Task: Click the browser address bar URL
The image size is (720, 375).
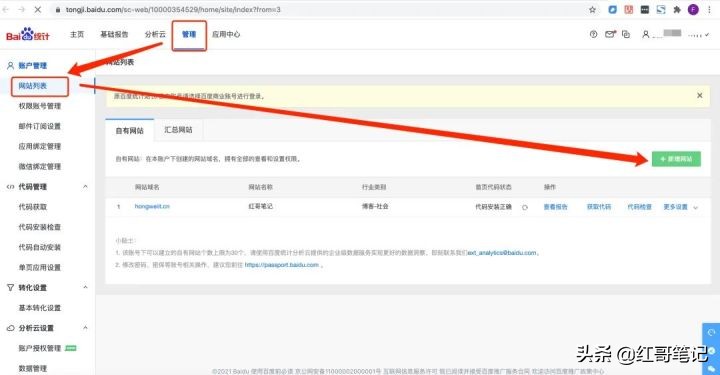Action: pos(173,10)
